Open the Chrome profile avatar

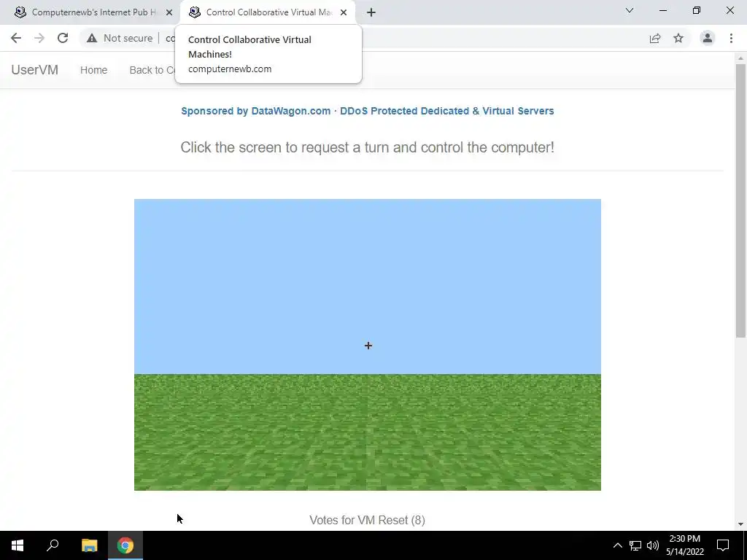coord(708,38)
